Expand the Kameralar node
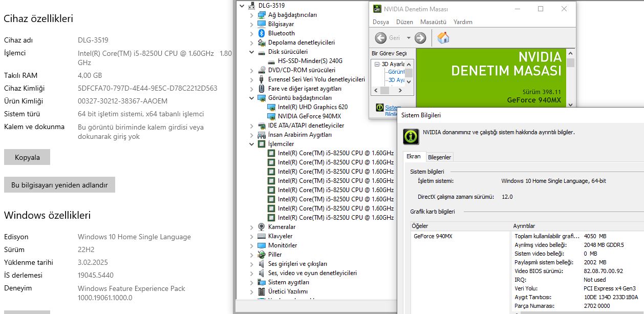This screenshot has height=314, width=644. 251,227
